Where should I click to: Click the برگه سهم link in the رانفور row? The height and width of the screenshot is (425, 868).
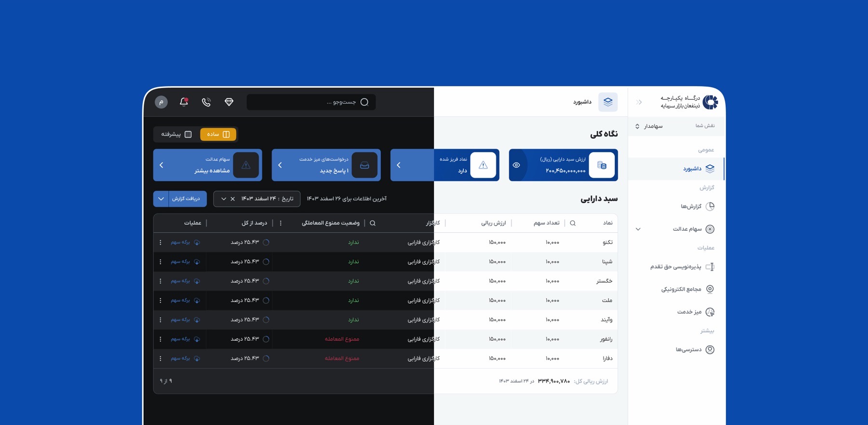coord(185,339)
